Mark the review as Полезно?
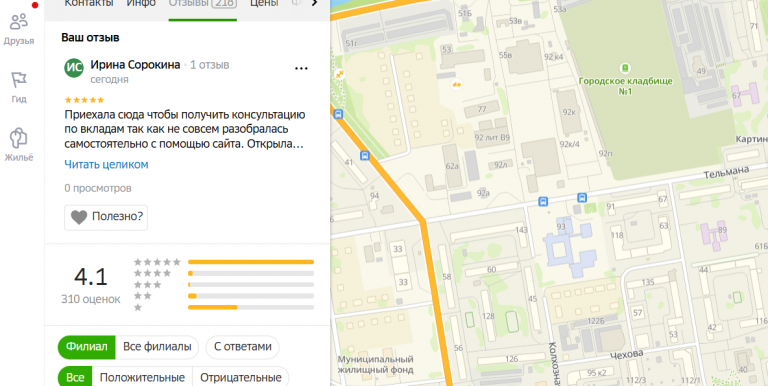This screenshot has width=768, height=386. click(x=106, y=217)
